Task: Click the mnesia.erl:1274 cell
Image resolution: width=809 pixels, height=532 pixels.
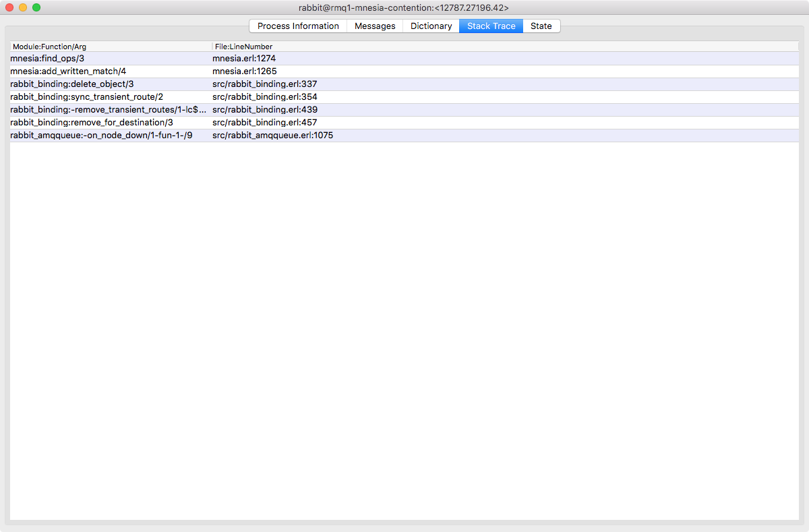Action: [x=244, y=59]
